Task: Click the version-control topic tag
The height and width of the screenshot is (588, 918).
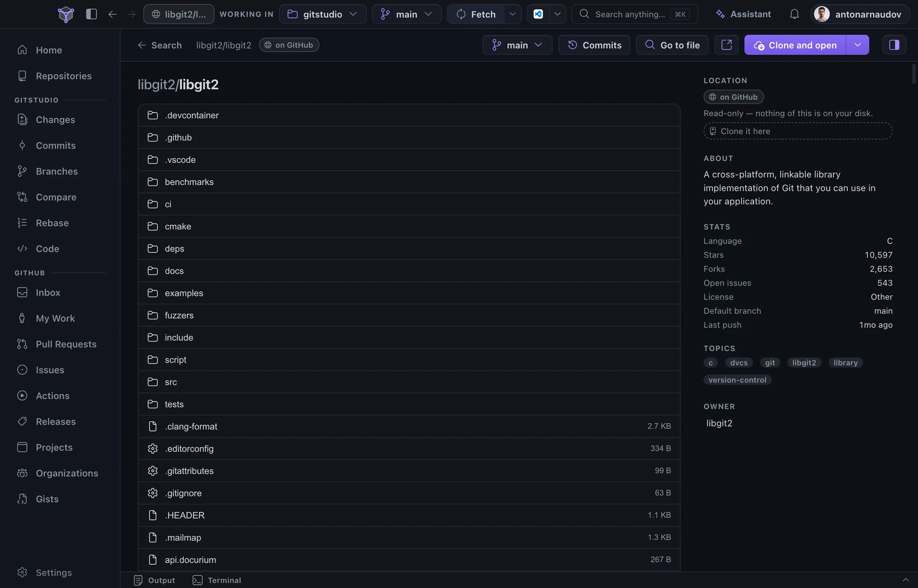Action: click(737, 380)
